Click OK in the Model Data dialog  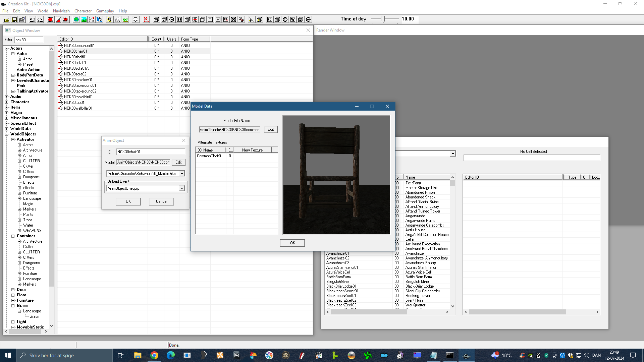tap(292, 243)
